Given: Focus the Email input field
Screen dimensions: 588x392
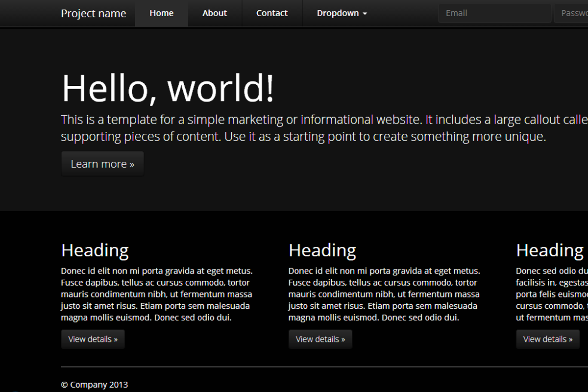Looking at the screenshot, I should tap(494, 13).
